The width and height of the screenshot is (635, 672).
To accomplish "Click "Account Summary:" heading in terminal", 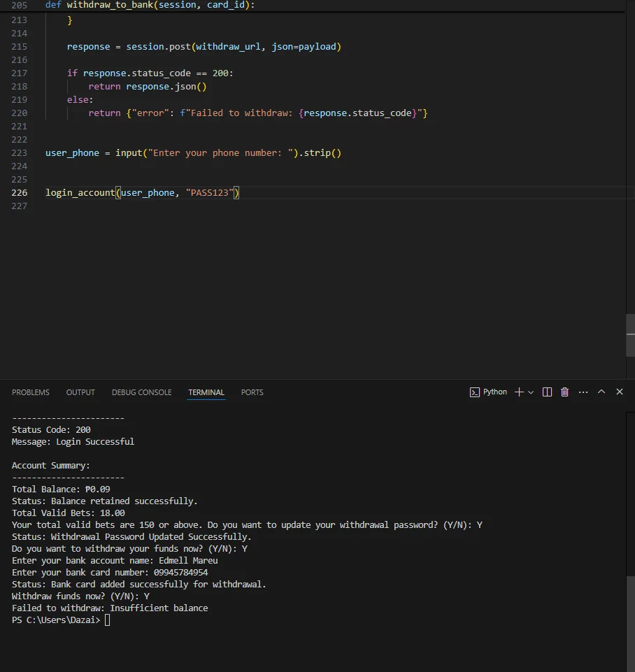I will (50, 466).
